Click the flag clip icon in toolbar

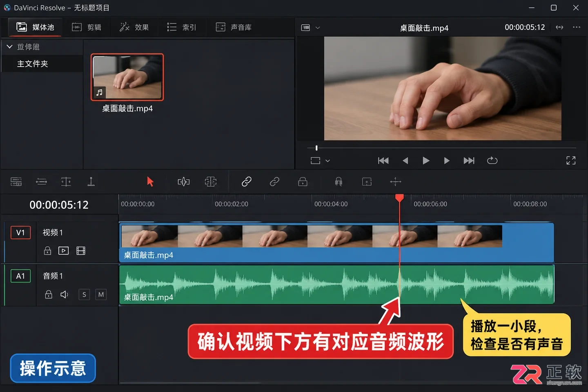click(367, 182)
